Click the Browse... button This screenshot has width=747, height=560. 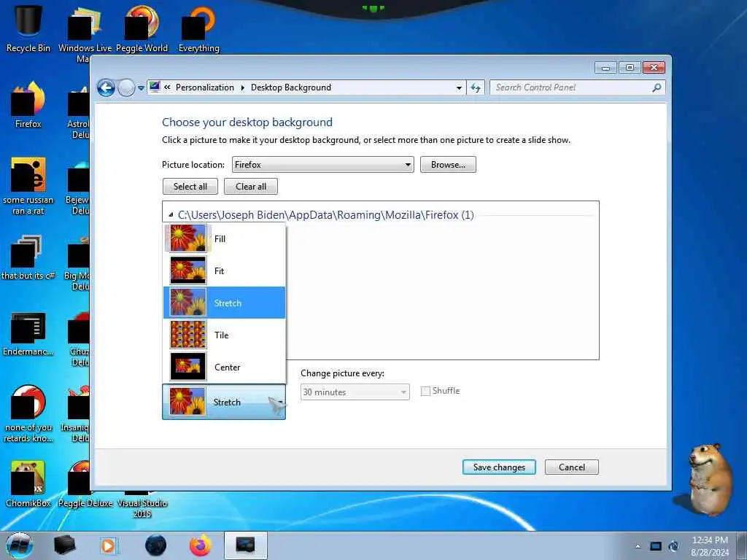(x=448, y=165)
